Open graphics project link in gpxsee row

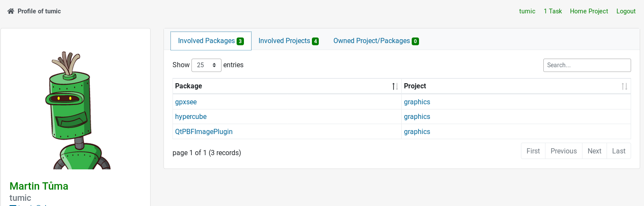point(417,102)
